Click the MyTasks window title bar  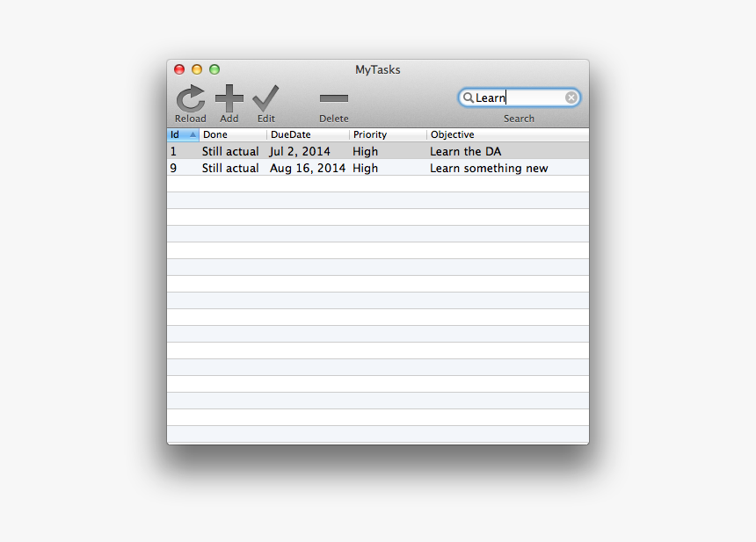tap(378, 70)
